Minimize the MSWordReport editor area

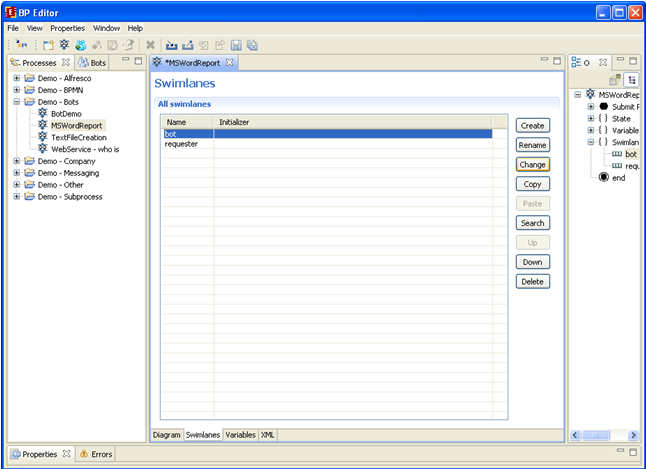[x=545, y=60]
